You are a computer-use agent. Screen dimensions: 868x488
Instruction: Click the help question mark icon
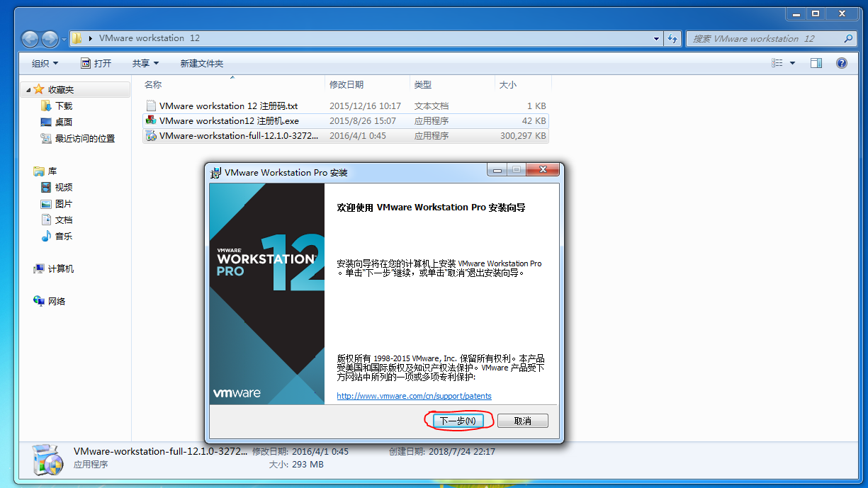tap(842, 63)
